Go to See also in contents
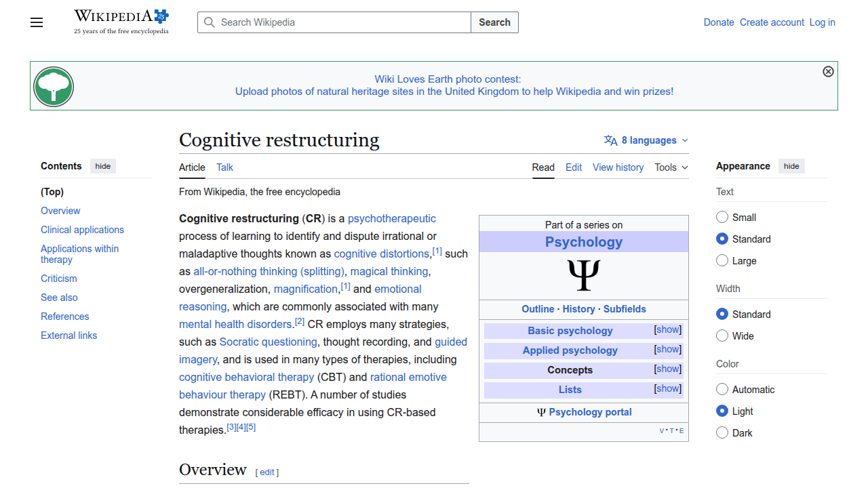868x488 pixels. [59, 298]
